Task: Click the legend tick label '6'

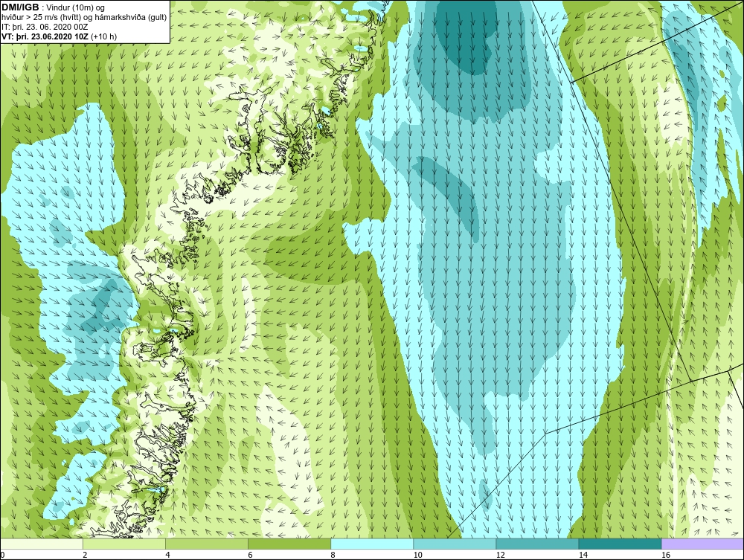Action: coord(250,555)
